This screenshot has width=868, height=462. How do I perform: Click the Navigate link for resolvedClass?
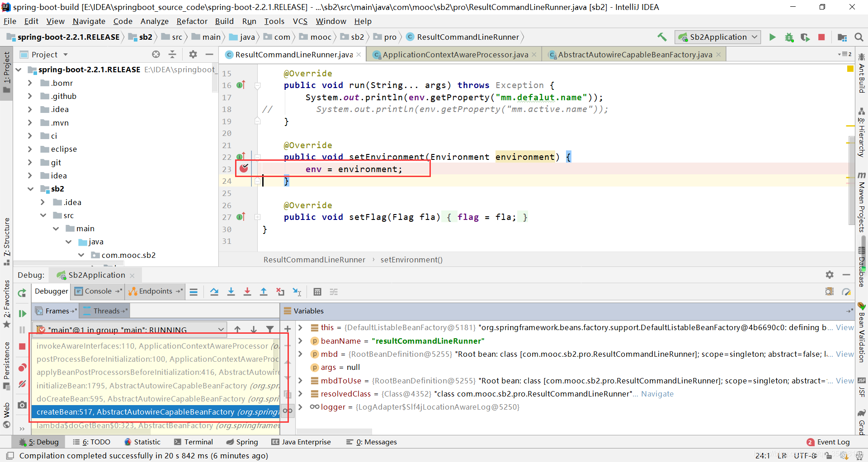pos(657,394)
